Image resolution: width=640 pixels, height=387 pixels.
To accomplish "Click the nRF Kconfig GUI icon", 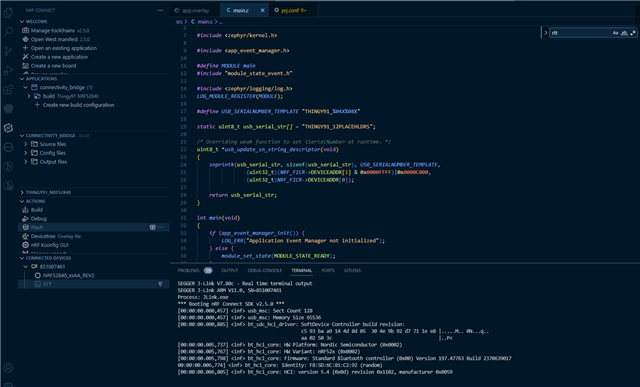I will pos(25,245).
